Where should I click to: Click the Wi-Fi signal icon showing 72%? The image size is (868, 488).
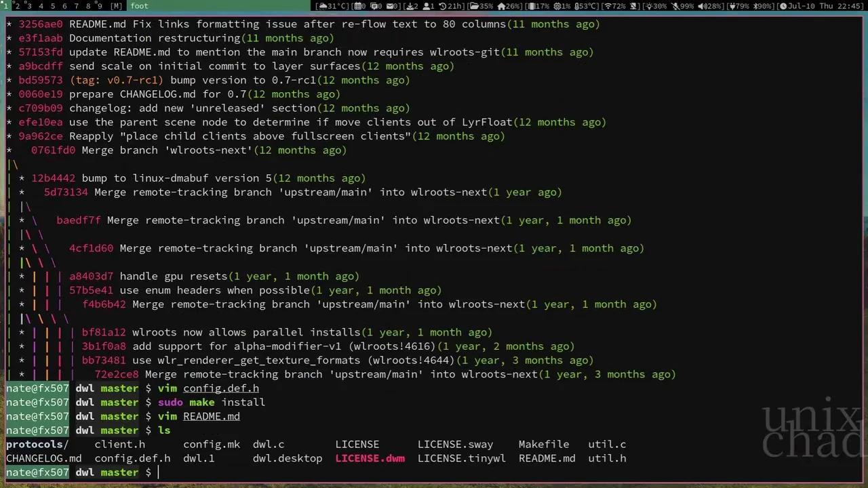pyautogui.click(x=608, y=6)
